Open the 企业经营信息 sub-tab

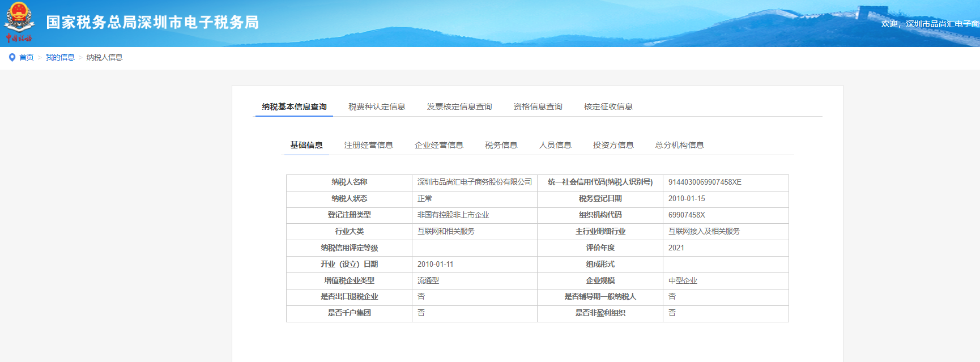point(438,145)
